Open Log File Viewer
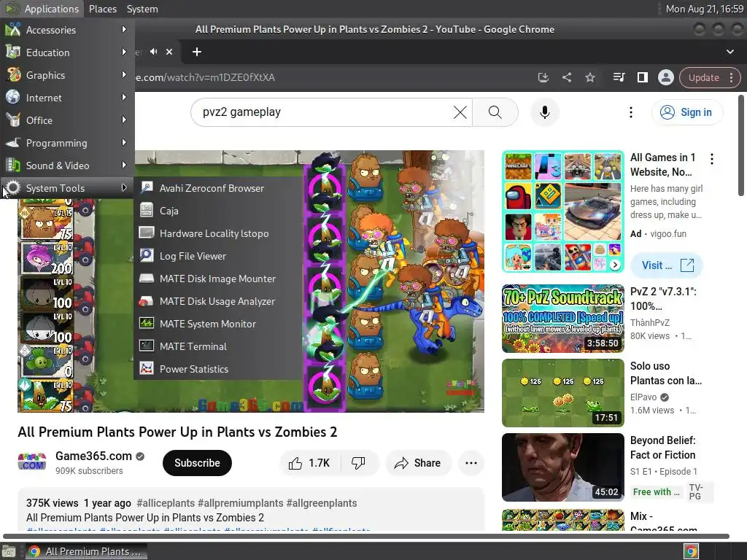Viewport: 747px width, 560px height. pos(218,256)
